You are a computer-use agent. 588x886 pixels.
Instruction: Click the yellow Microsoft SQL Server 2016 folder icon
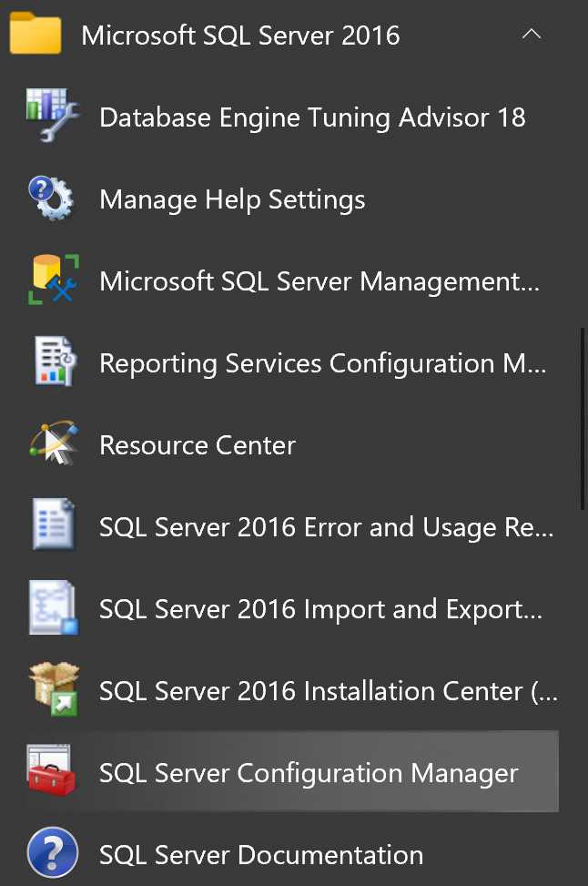tap(35, 34)
